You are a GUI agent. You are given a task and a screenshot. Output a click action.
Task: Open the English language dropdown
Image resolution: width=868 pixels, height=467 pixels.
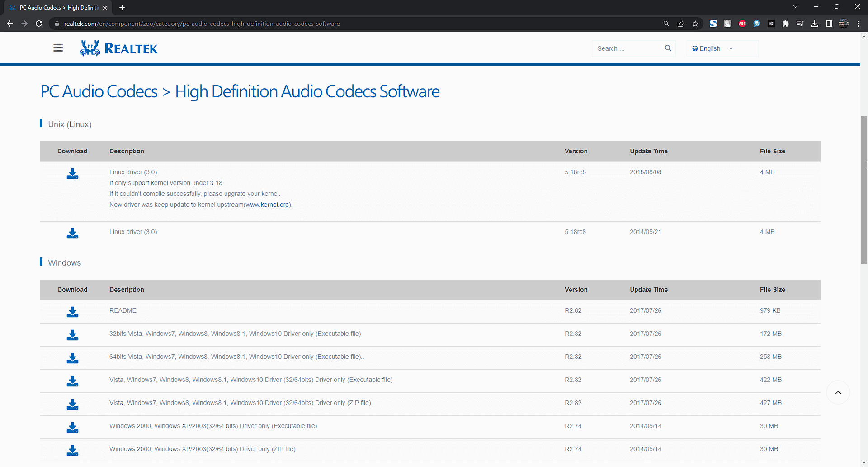pos(722,48)
